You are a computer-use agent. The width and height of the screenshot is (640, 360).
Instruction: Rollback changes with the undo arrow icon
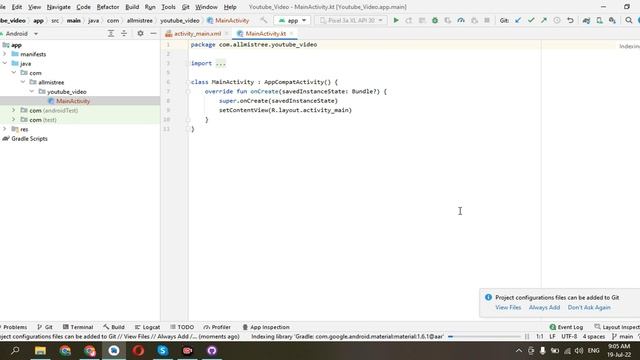pos(570,20)
